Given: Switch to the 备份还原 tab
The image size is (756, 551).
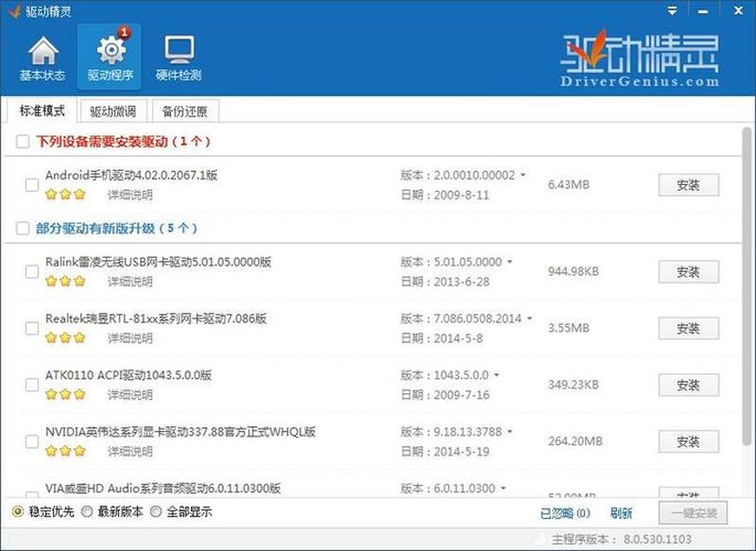Looking at the screenshot, I should [185, 112].
